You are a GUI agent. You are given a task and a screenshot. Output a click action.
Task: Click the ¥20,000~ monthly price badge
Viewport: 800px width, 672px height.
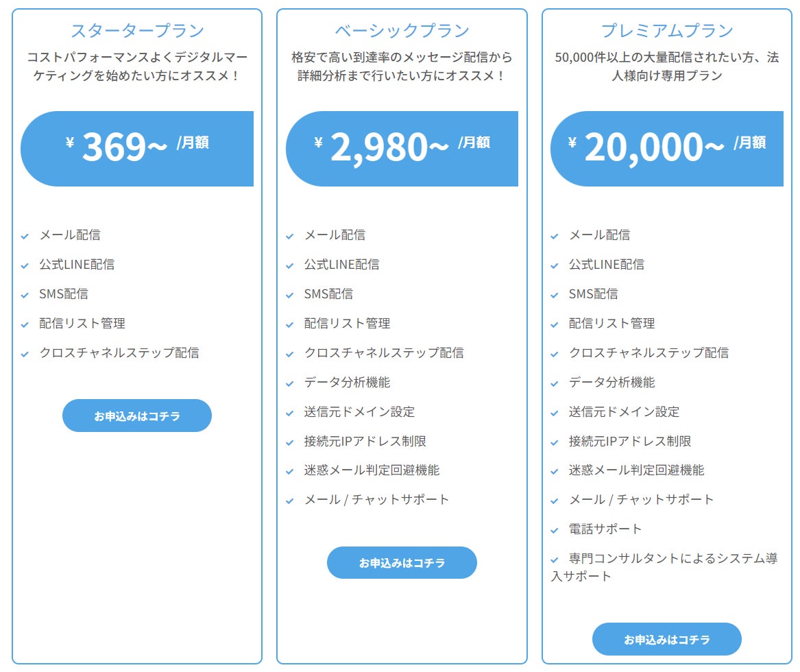point(666,148)
